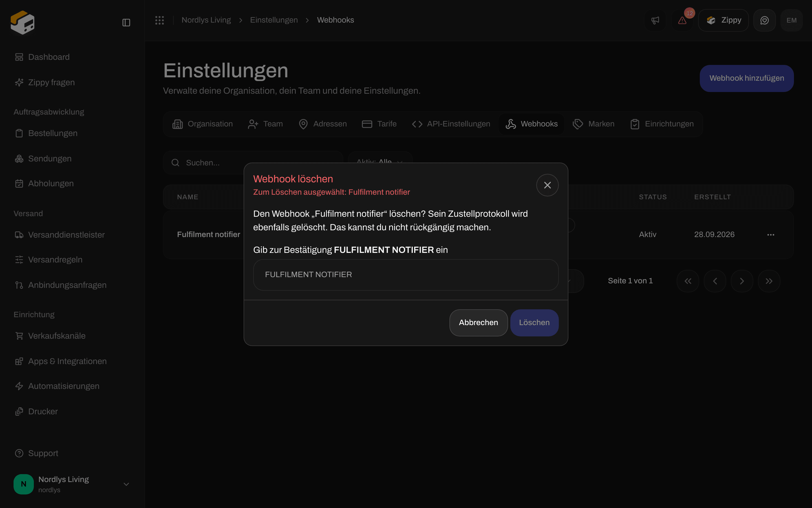Switch to the Adressen tab

(323, 124)
